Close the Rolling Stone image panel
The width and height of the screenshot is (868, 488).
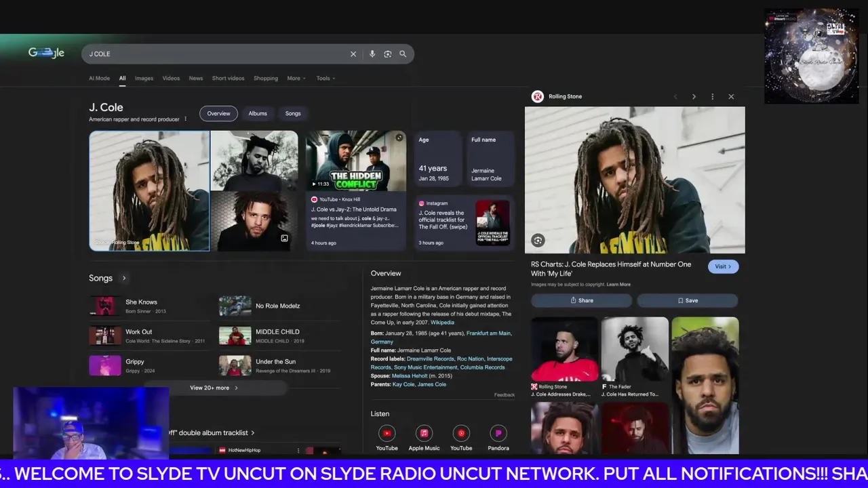731,97
